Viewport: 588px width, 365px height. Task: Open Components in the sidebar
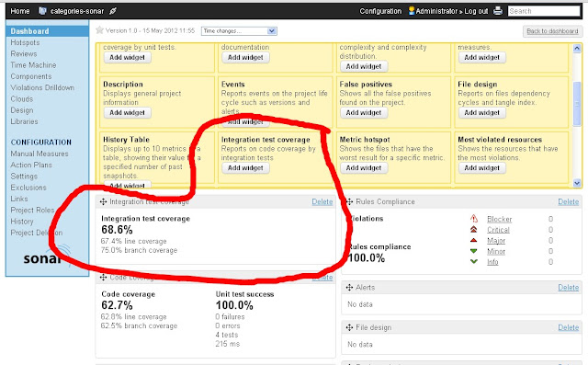31,76
